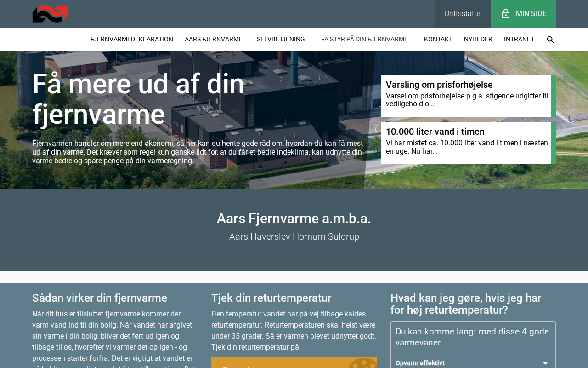Click the Tjek din returtemperatur heading
The width and height of the screenshot is (588, 368).
point(271,298)
